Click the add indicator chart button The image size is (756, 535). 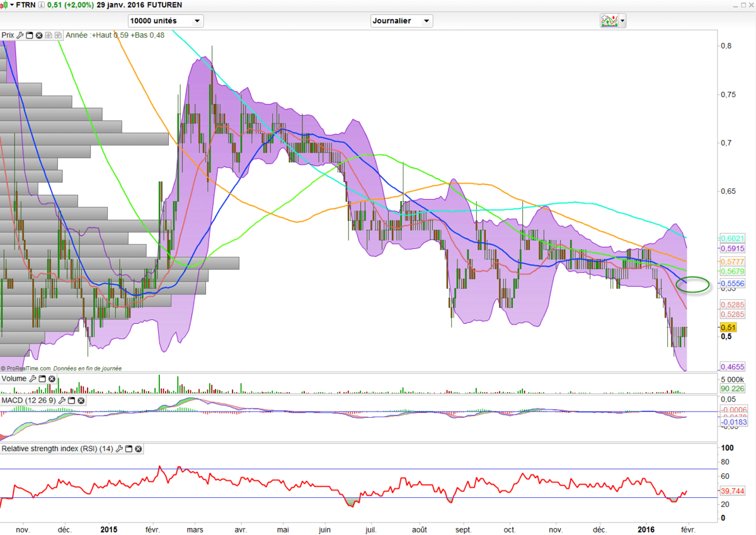pos(609,21)
